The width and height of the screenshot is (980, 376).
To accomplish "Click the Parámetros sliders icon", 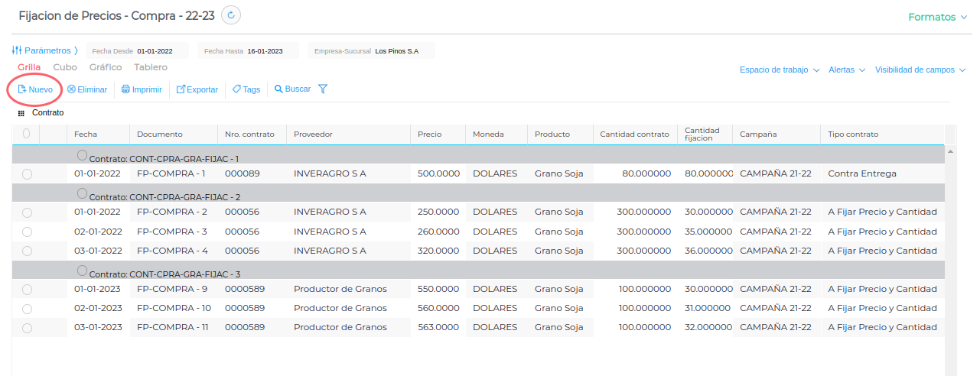I will (x=17, y=50).
